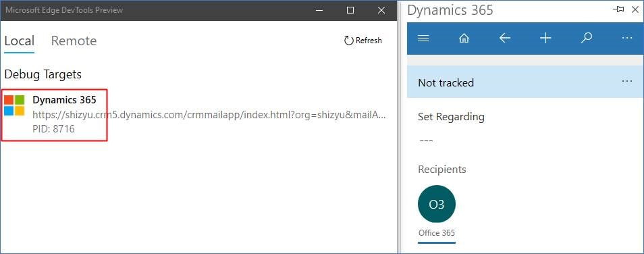
Task: Pin the Dynamics 365 pane
Action: (618, 9)
